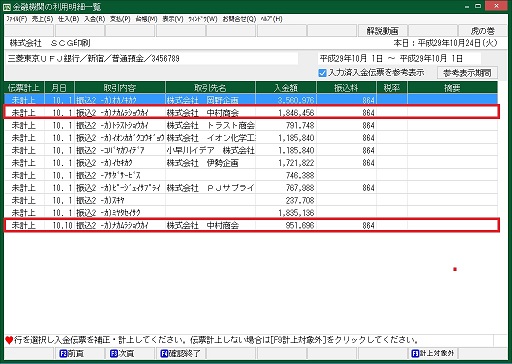The height and width of the screenshot is (364, 512).
Task: Click the amount cell 951,696
Action: click(286, 225)
